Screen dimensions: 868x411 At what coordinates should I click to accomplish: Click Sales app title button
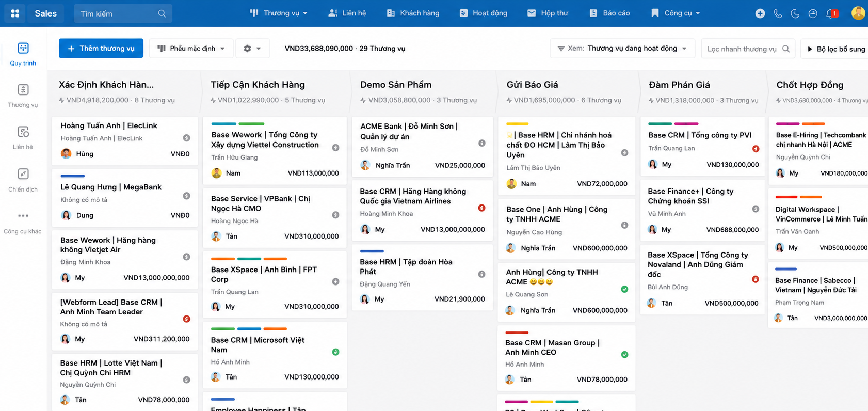[46, 13]
